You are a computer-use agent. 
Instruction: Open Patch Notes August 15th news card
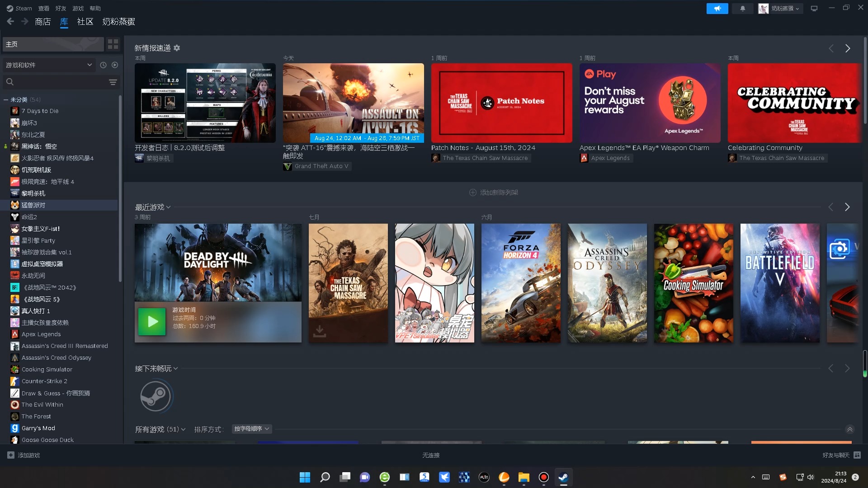[x=502, y=103]
